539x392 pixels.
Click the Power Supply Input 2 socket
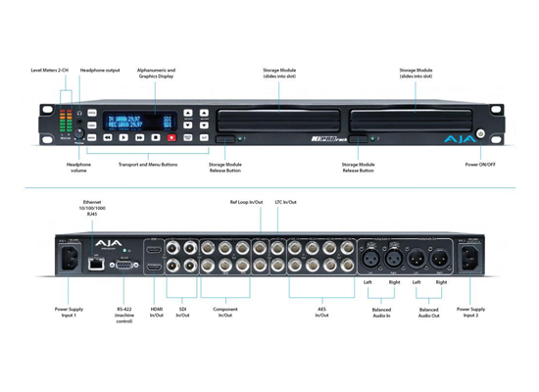(468, 259)
